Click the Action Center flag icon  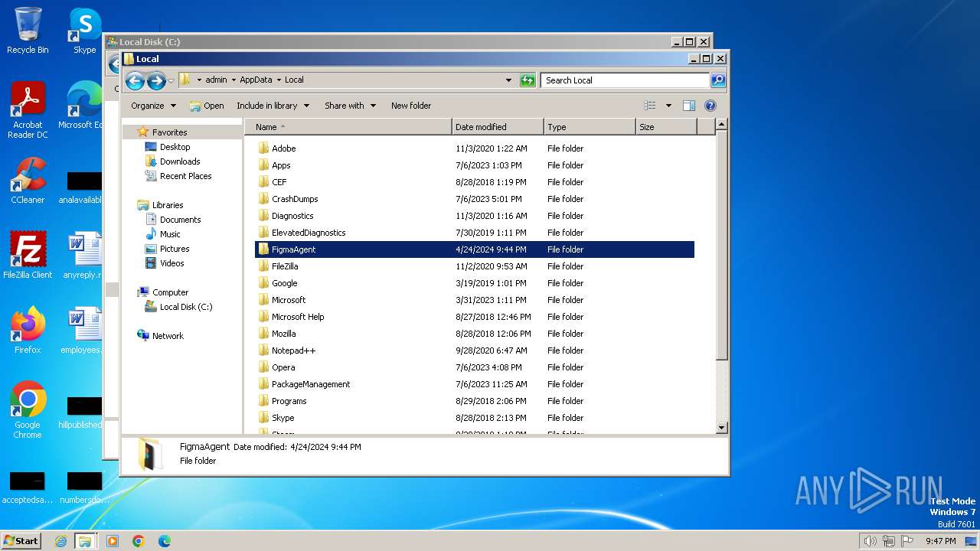907,541
